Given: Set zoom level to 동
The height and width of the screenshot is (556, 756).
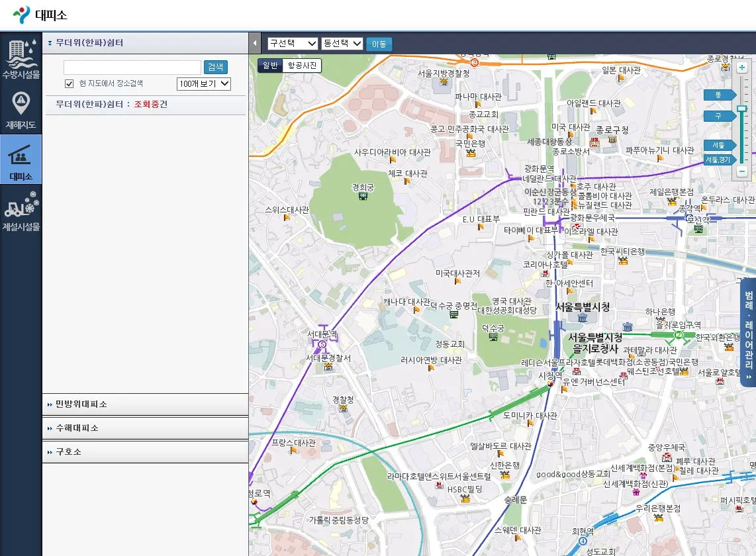Looking at the screenshot, I should [x=719, y=95].
